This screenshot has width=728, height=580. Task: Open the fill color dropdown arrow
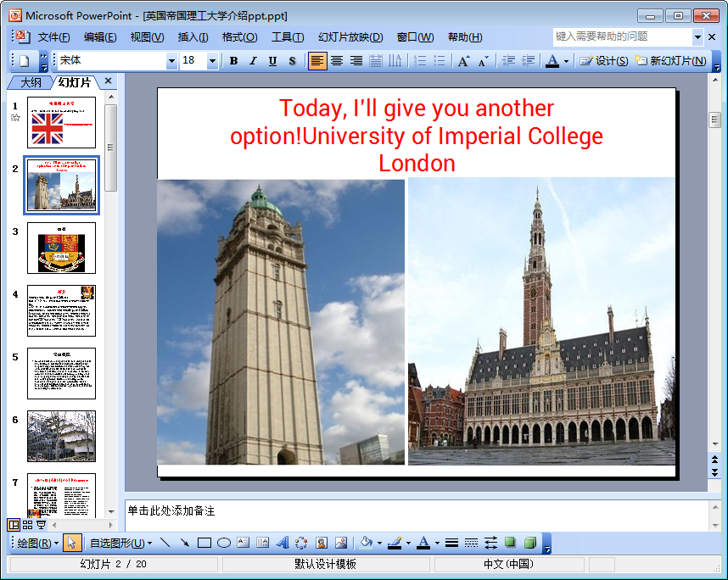tap(379, 543)
